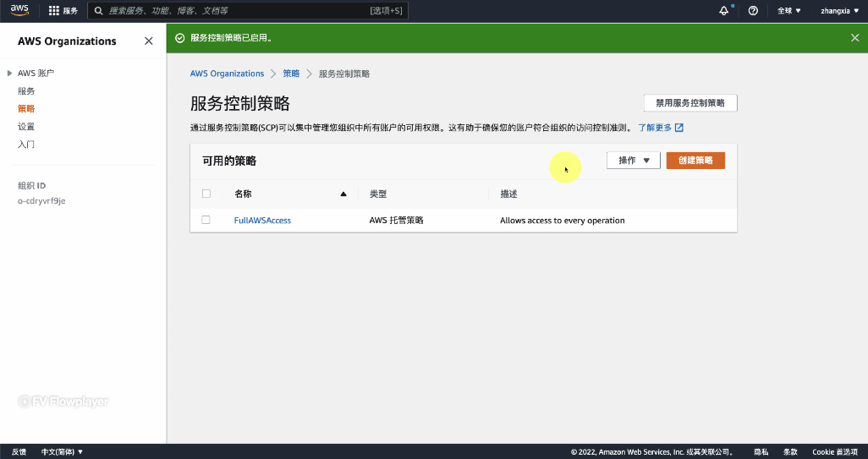
Task: Click 禁用服务控制策略 button
Action: pos(690,103)
